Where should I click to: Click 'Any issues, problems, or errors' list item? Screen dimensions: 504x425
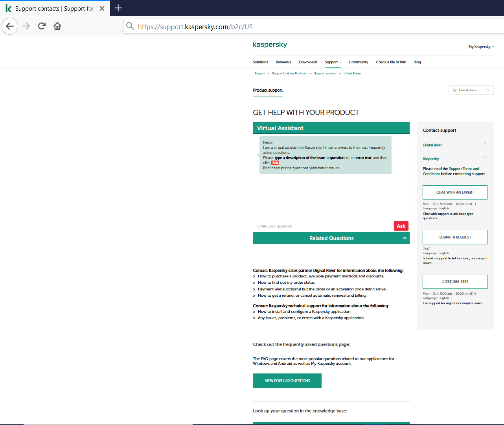[x=311, y=318]
